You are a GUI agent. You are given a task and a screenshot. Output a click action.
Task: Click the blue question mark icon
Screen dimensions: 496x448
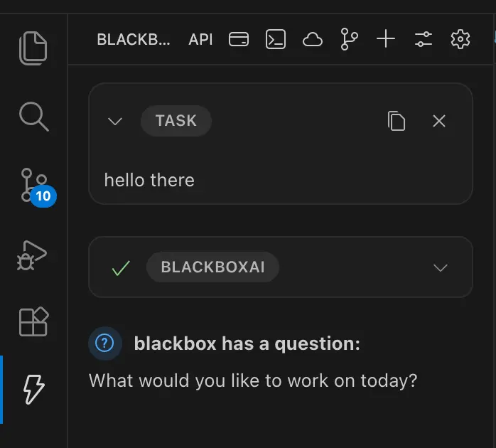click(x=104, y=343)
